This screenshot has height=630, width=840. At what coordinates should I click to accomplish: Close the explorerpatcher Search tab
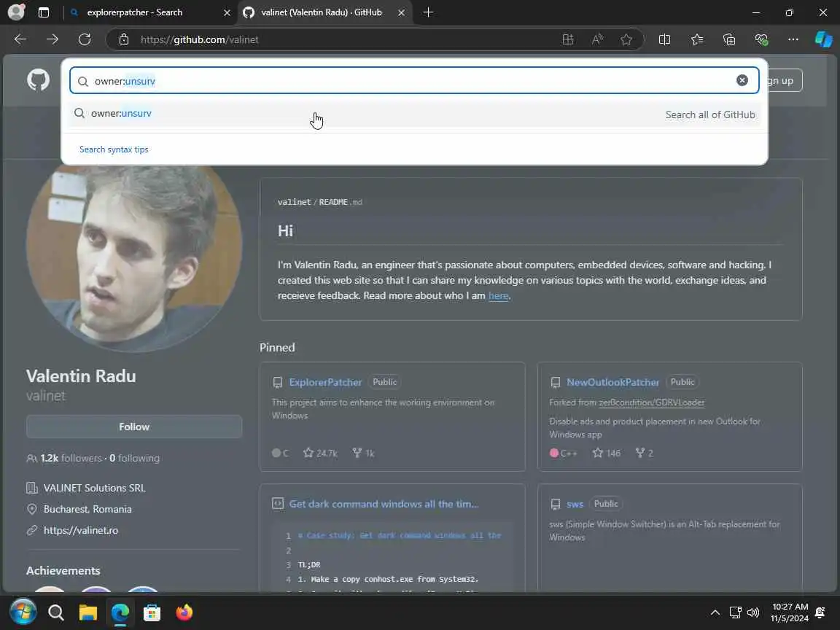[x=227, y=12]
